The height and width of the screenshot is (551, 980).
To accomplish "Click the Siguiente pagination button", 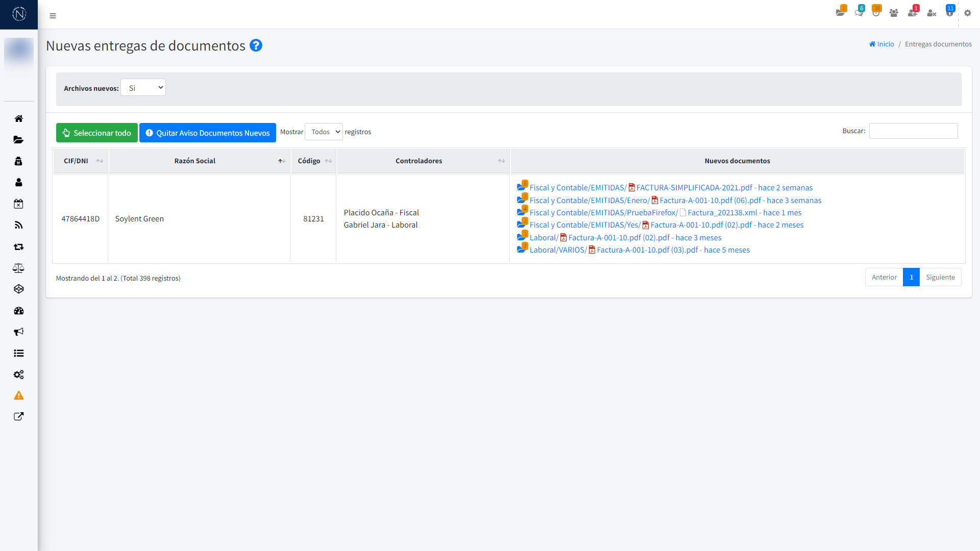I will (x=940, y=277).
